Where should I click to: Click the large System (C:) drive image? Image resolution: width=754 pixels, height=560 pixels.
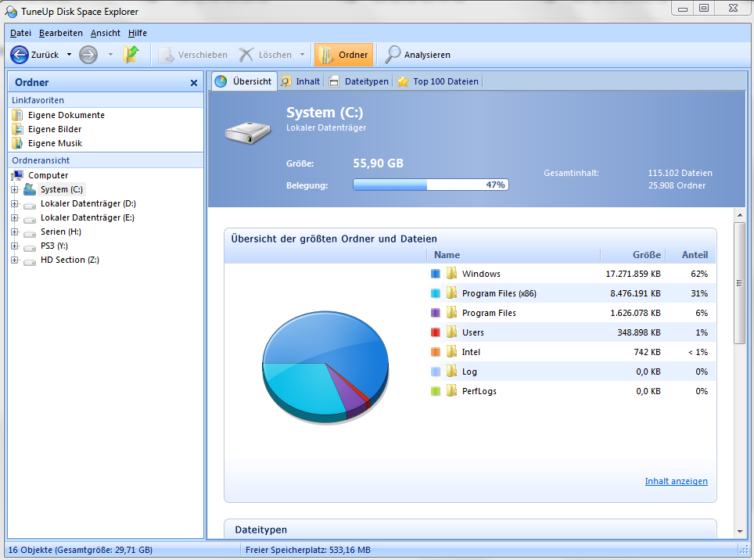[248, 133]
